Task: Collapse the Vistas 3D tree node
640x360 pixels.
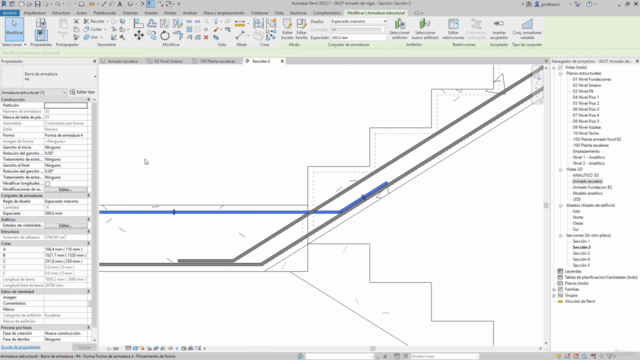Action: 560,169
